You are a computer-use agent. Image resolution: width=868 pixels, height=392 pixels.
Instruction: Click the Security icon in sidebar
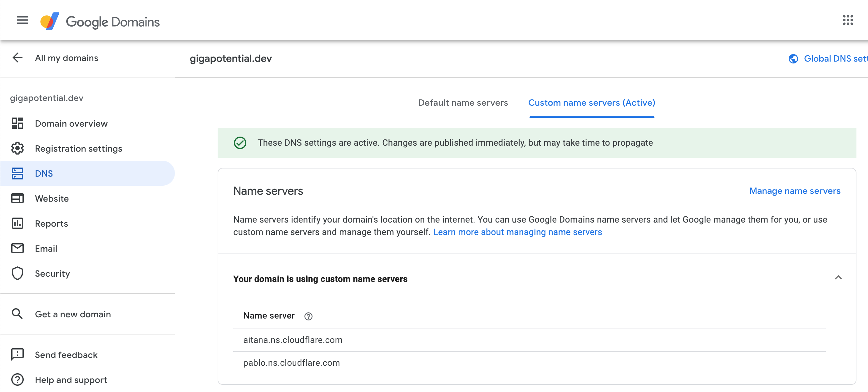point(19,273)
